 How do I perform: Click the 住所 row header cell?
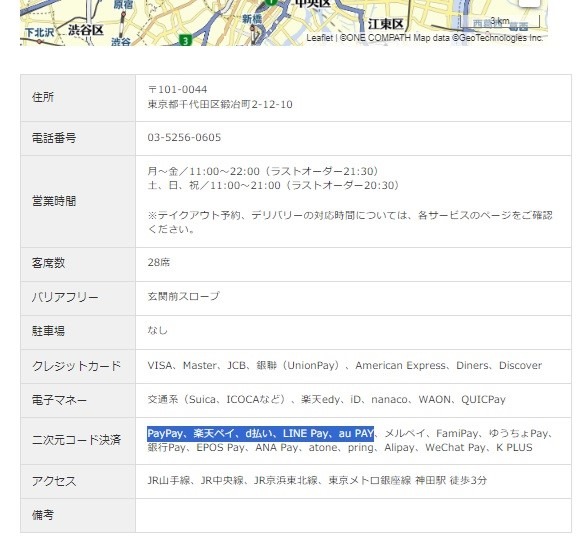[x=78, y=98]
